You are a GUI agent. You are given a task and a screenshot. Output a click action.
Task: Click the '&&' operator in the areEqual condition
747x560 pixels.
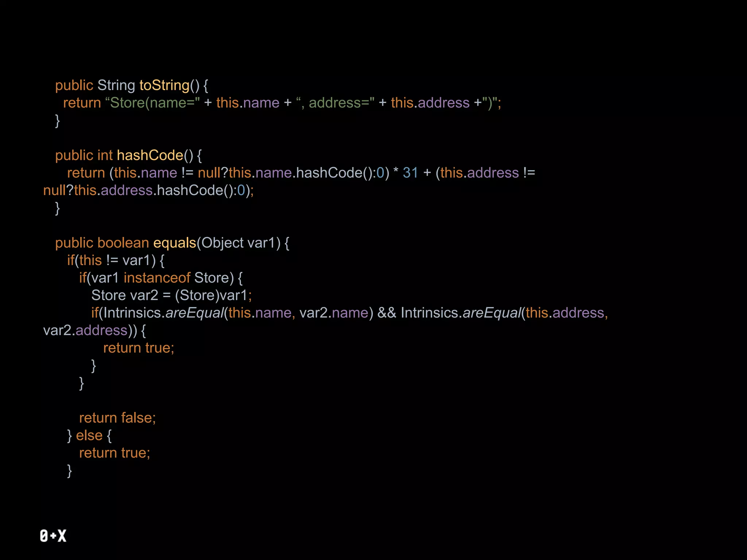pyautogui.click(x=387, y=313)
